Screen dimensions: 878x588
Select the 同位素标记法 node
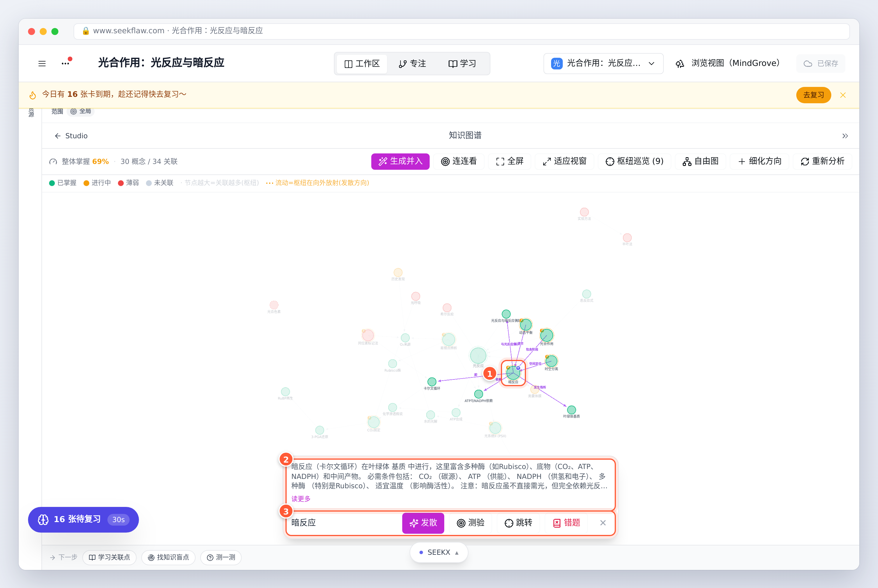coord(368,335)
